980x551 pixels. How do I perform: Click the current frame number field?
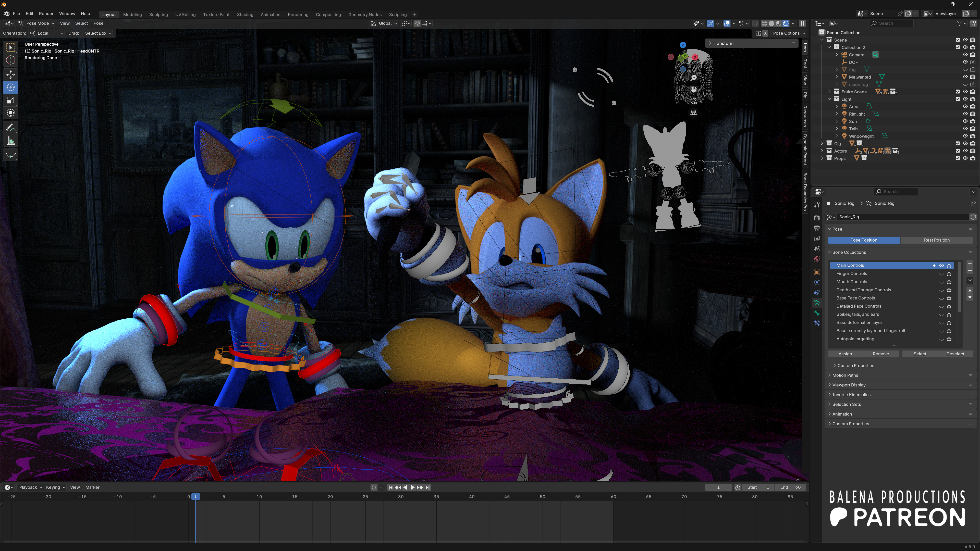[718, 487]
